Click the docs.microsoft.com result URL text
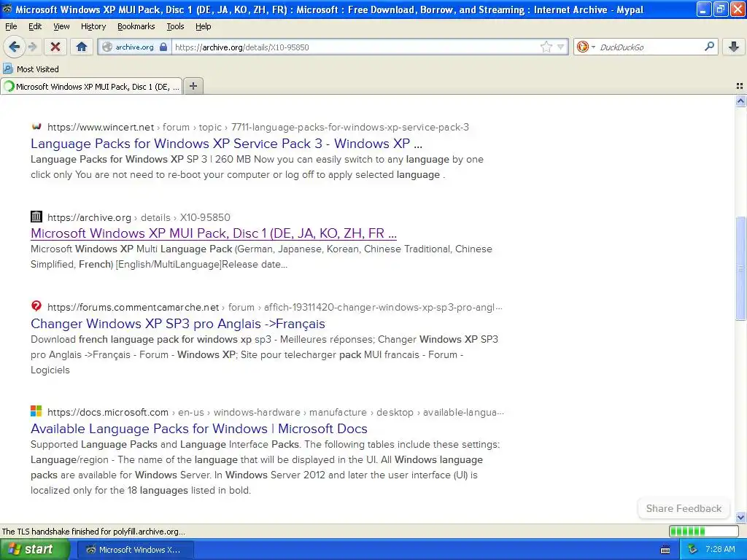747x560 pixels. pyautogui.click(x=275, y=413)
